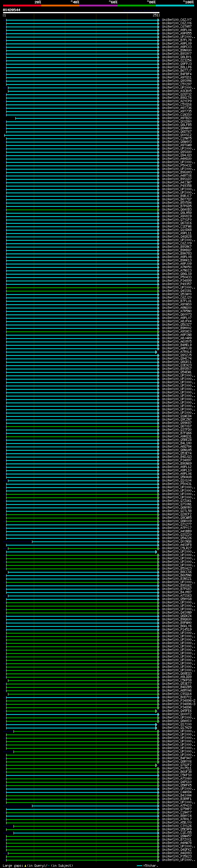Screen dimensions: 197x868
Task: Select label UniRef100_A9TBZ0
Action: click(x=177, y=118)
